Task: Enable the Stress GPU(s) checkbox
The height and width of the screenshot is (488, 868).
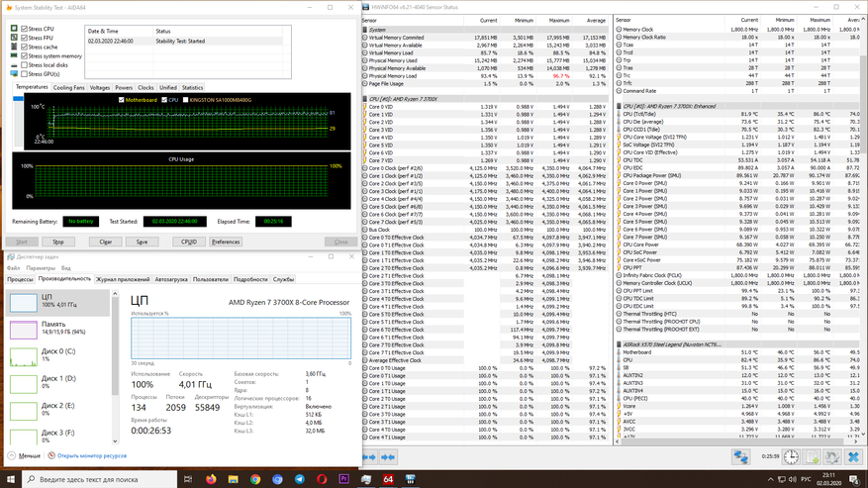Action: coord(25,73)
